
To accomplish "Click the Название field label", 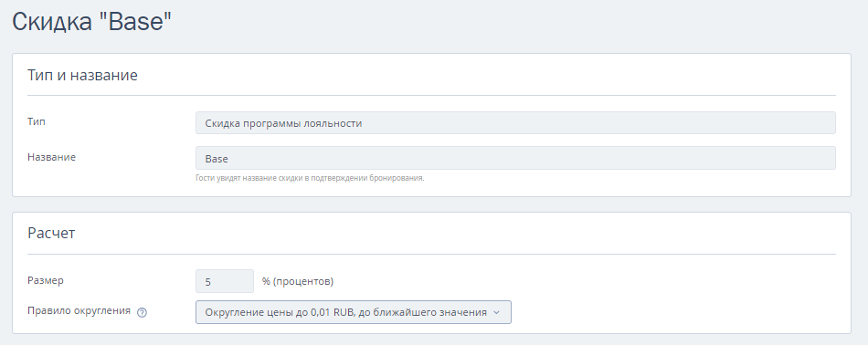I will 51,157.
